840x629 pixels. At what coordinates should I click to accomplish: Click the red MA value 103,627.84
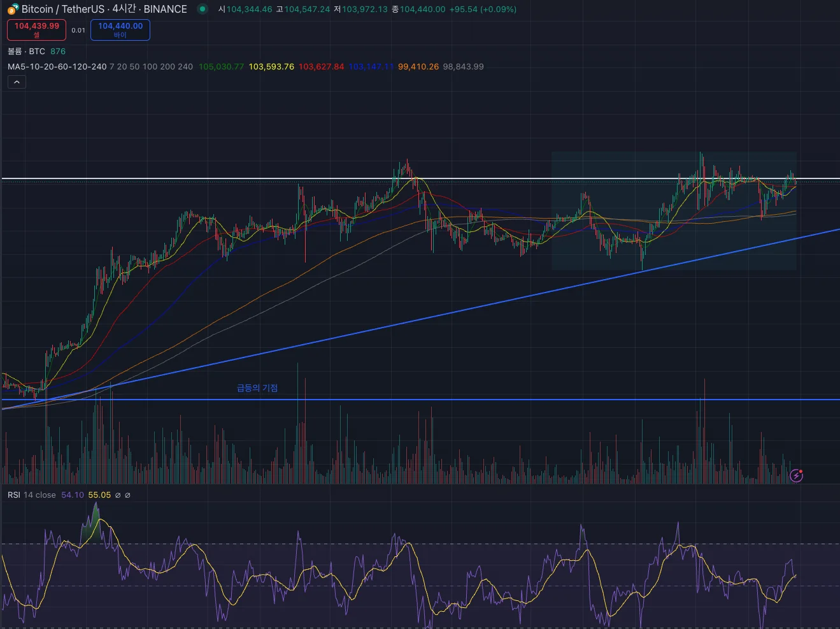[321, 66]
